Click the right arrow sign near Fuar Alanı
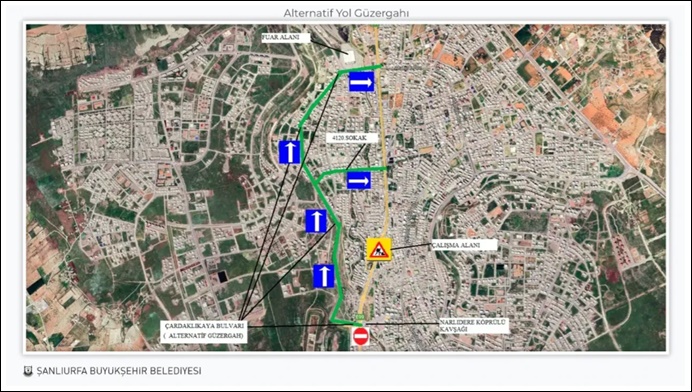This screenshot has height=392, width=692. tap(361, 82)
